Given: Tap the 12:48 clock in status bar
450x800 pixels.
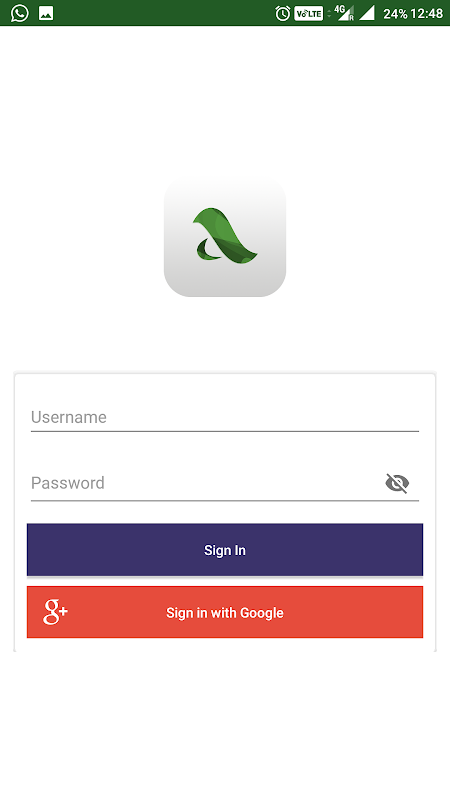Looking at the screenshot, I should coord(426,14).
